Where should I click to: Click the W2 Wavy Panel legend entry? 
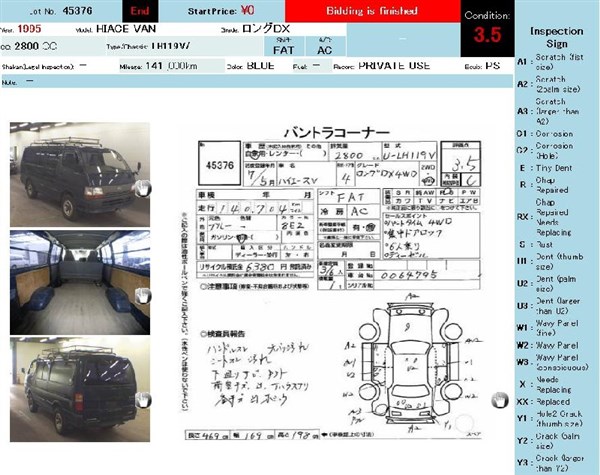point(548,346)
